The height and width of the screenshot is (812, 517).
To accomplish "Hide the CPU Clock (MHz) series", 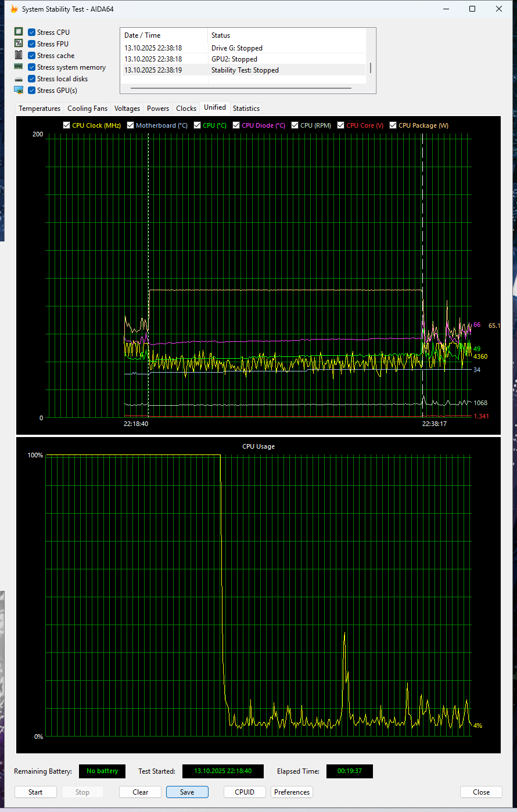I will point(66,125).
